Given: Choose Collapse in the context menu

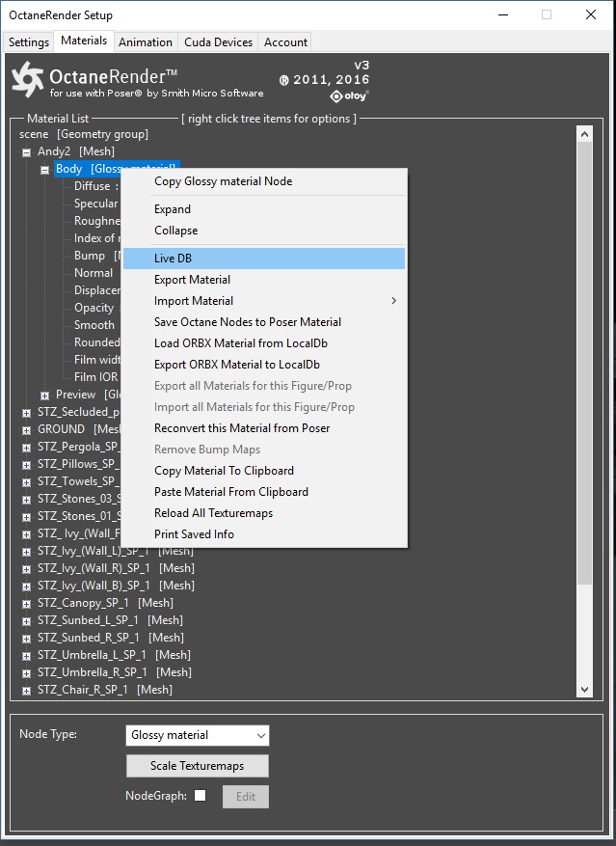Looking at the screenshot, I should [264, 231].
